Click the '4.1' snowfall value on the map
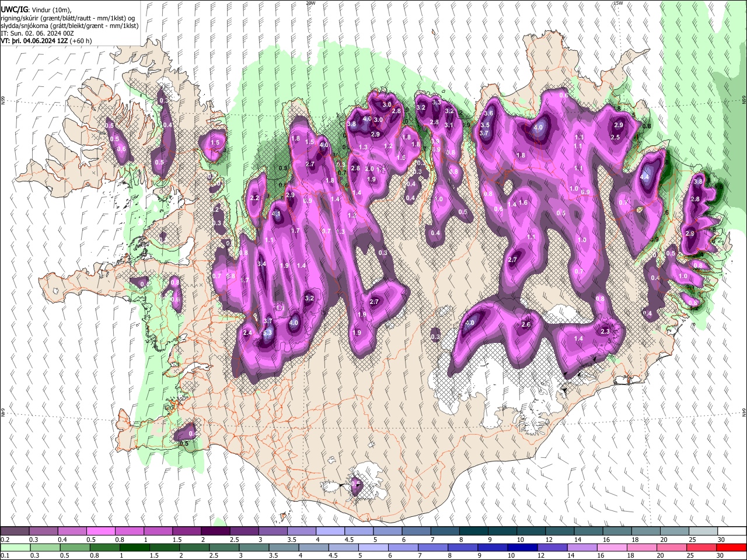Image resolution: width=747 pixels, height=560 pixels. pyautogui.click(x=277, y=213)
